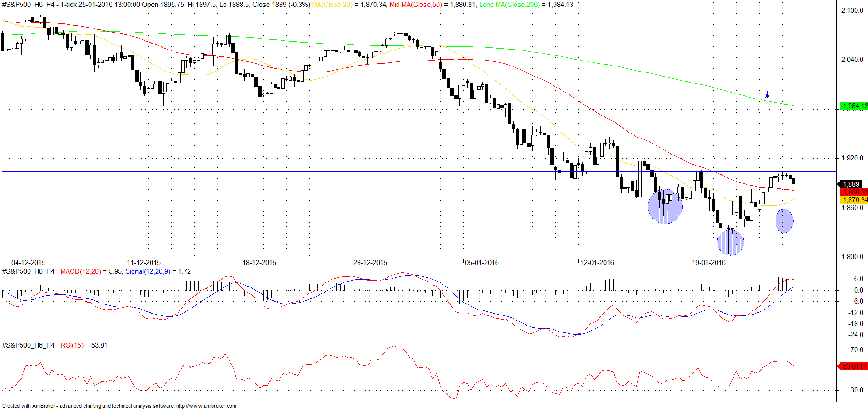
Task: Click the green 1,984.13 price tag
Action: [854, 106]
